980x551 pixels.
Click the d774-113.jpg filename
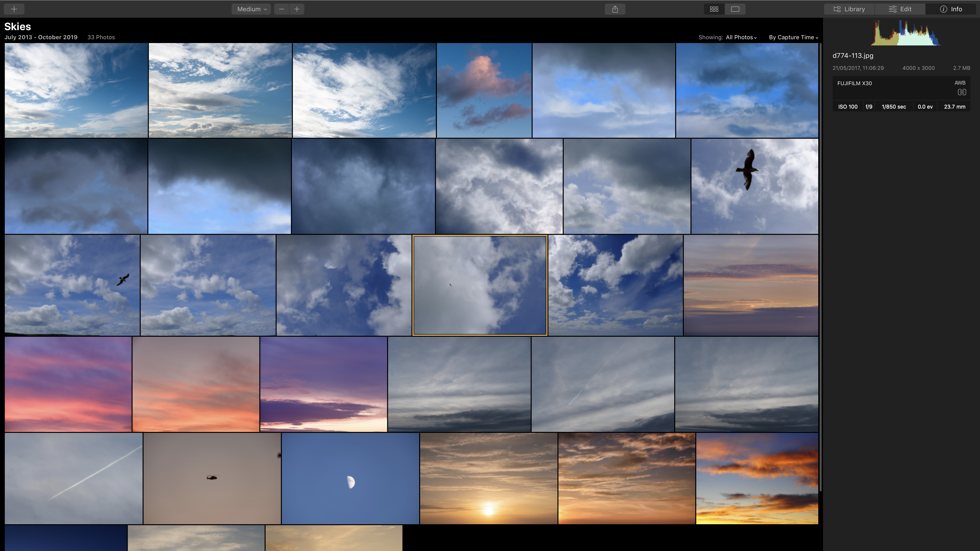[852, 55]
